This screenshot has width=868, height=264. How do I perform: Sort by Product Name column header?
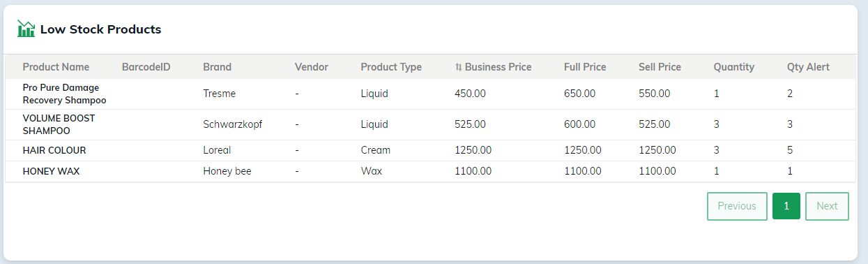point(56,67)
